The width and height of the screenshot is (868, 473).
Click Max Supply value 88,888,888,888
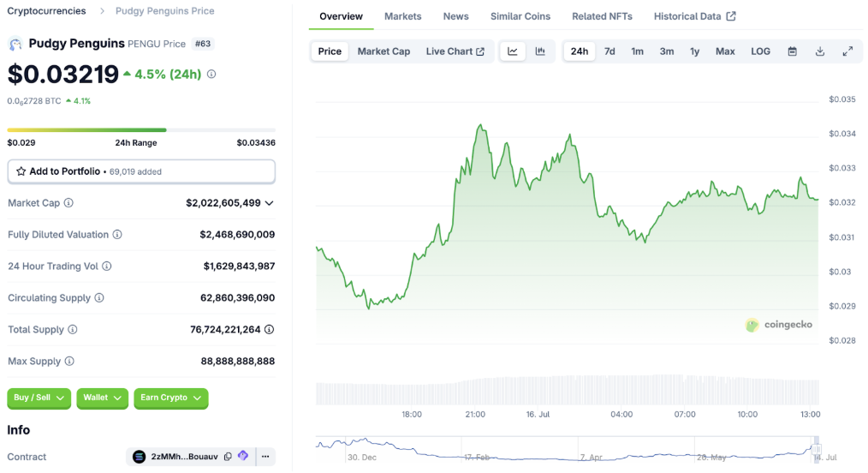click(237, 361)
